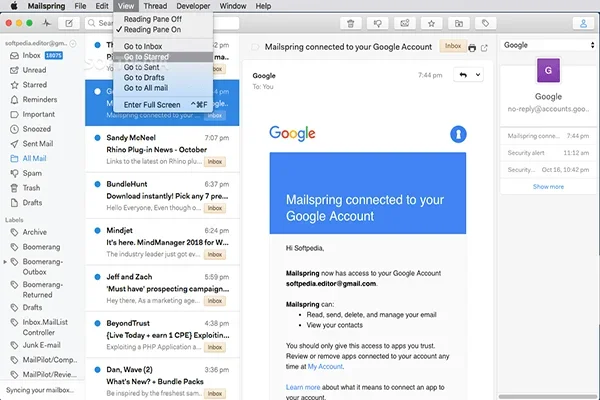Choose Enter Full Screen menu entry
This screenshot has height=400, width=600.
coord(163,104)
